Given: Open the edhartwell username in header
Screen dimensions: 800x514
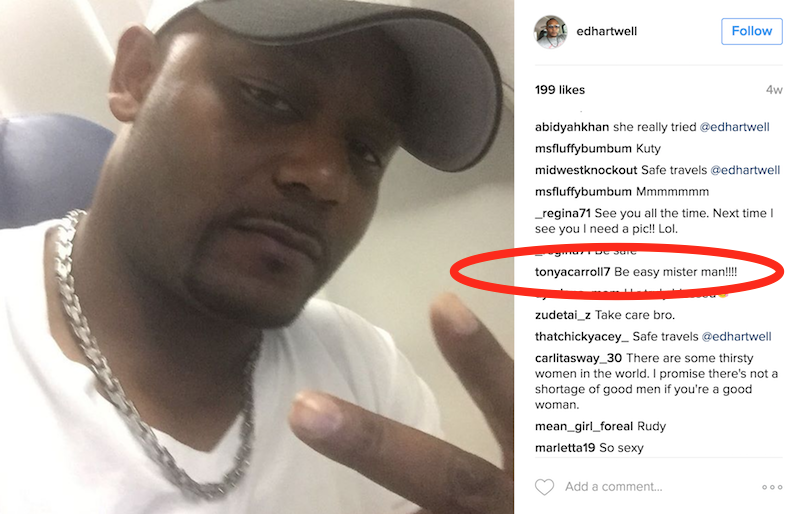Looking at the screenshot, I should [607, 31].
